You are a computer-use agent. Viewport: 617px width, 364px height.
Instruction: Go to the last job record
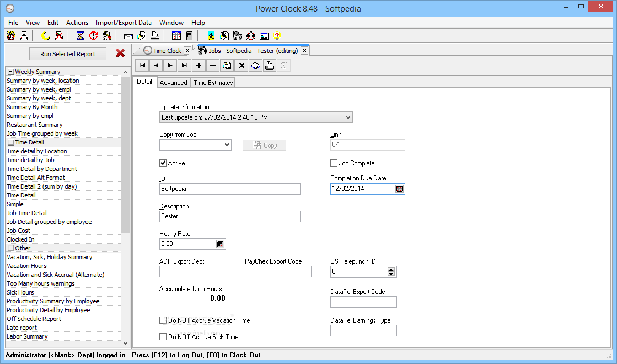185,65
